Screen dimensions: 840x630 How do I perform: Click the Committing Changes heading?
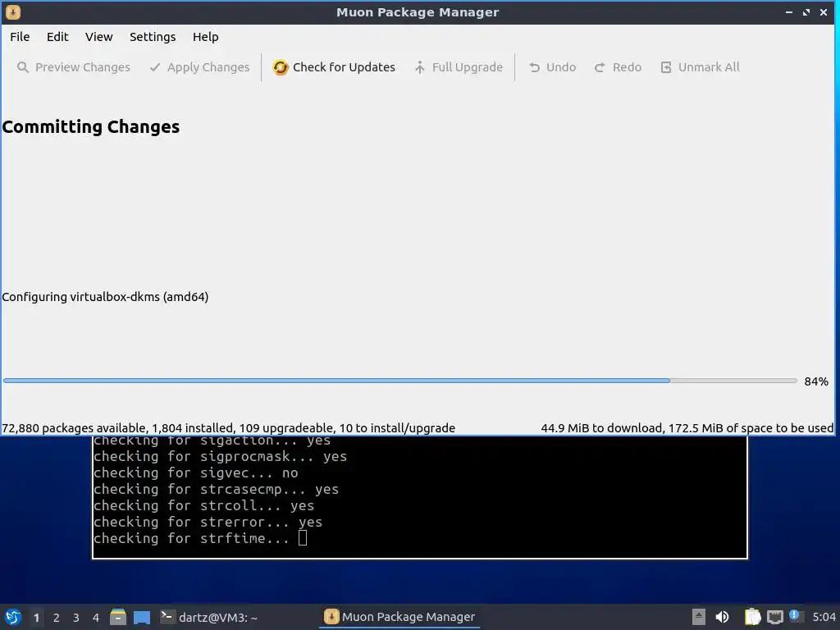coord(91,127)
